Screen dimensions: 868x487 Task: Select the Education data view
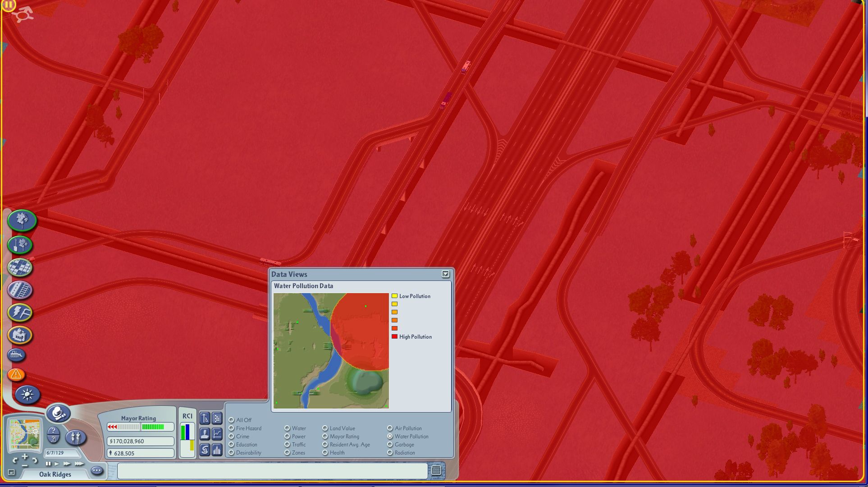pos(243,444)
